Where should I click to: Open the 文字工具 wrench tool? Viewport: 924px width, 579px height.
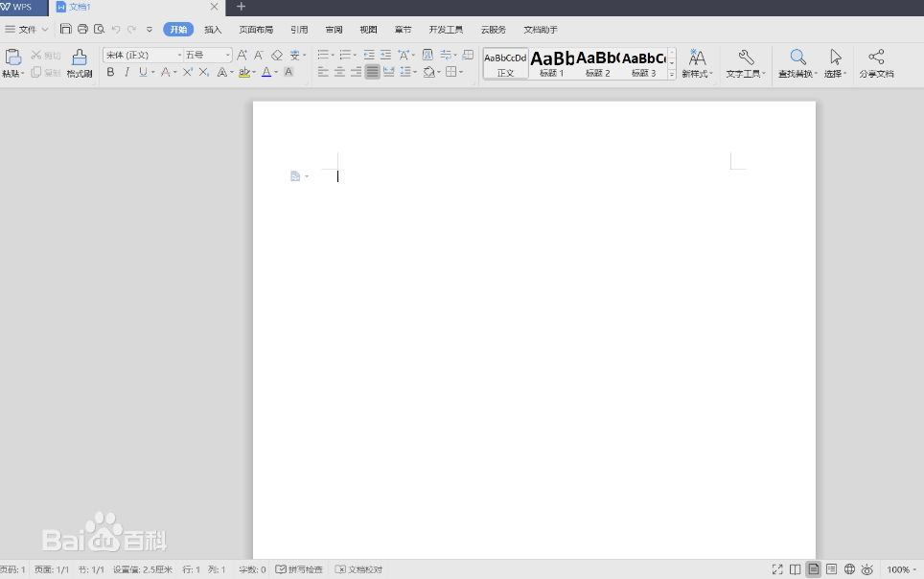tap(746, 58)
